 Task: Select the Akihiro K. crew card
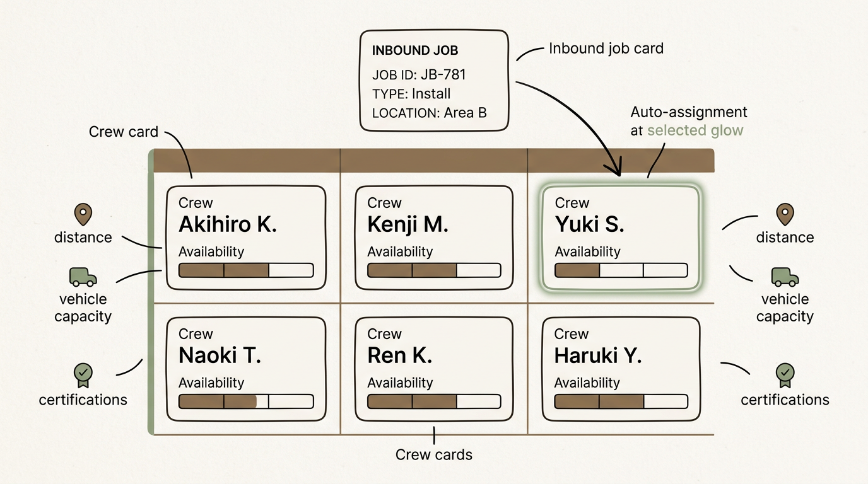click(x=246, y=238)
